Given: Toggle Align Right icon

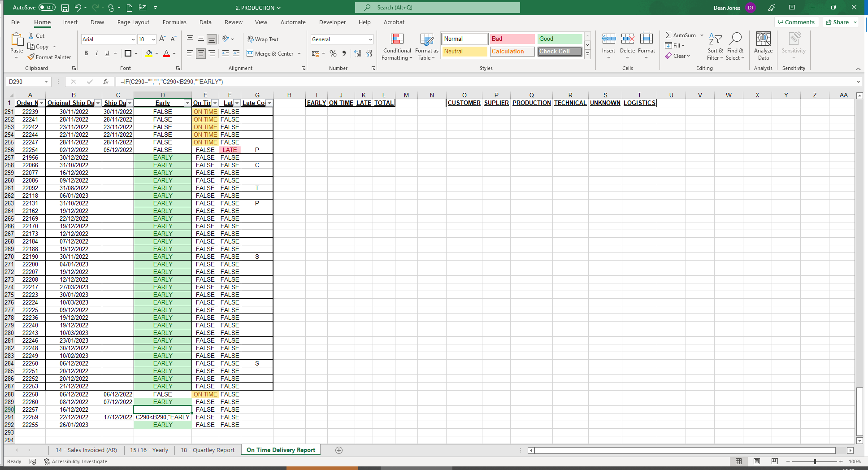Looking at the screenshot, I should point(212,53).
